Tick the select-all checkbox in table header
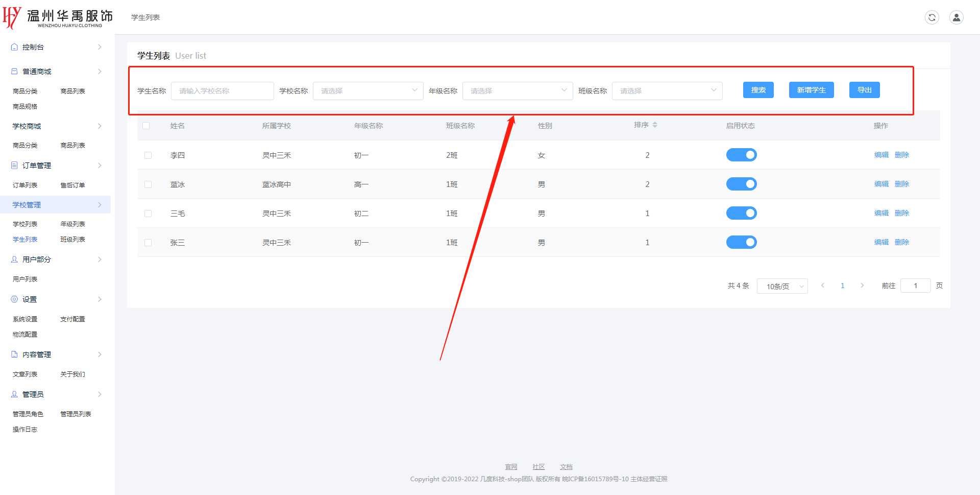Image resolution: width=980 pixels, height=495 pixels. 146,126
